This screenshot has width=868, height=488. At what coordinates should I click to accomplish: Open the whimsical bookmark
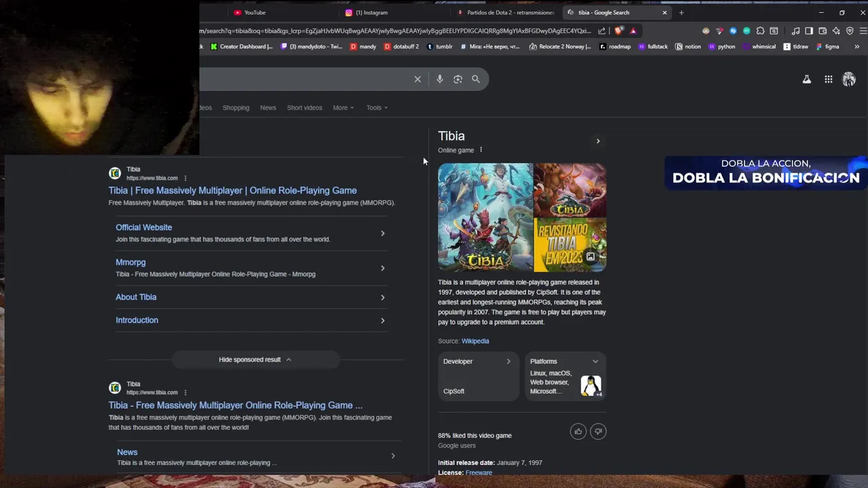pos(759,47)
